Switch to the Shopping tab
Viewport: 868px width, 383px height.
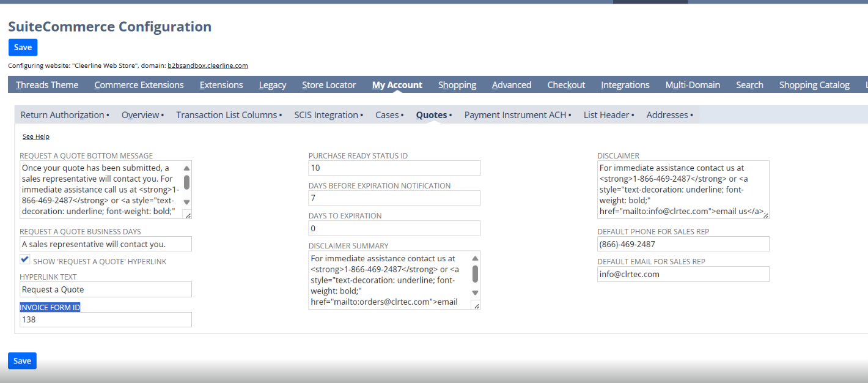point(457,85)
